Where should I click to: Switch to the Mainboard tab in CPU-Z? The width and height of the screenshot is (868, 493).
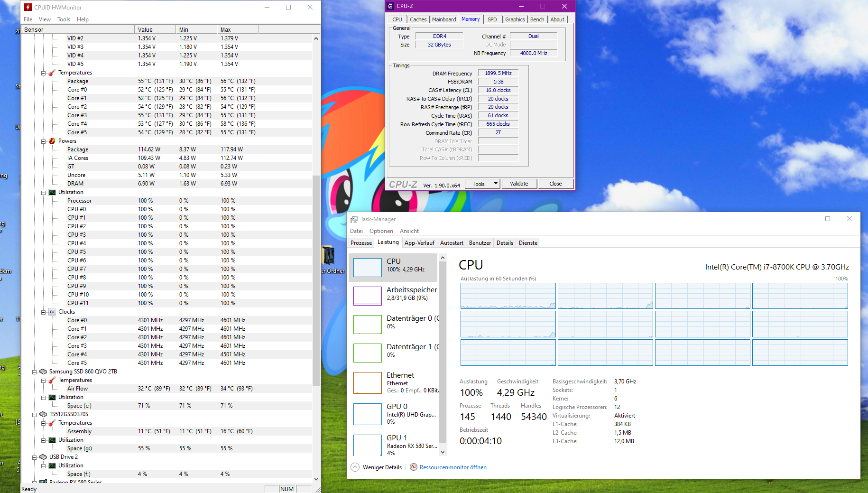pos(444,19)
